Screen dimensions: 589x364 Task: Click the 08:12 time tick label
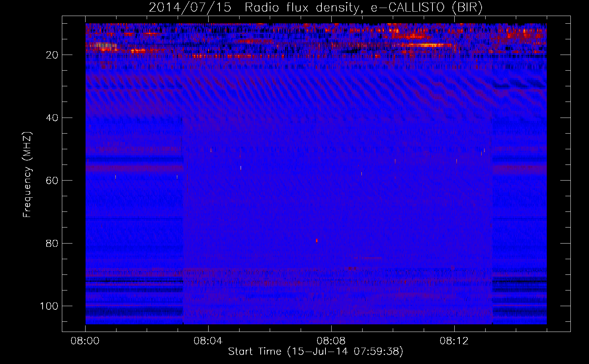(x=454, y=341)
